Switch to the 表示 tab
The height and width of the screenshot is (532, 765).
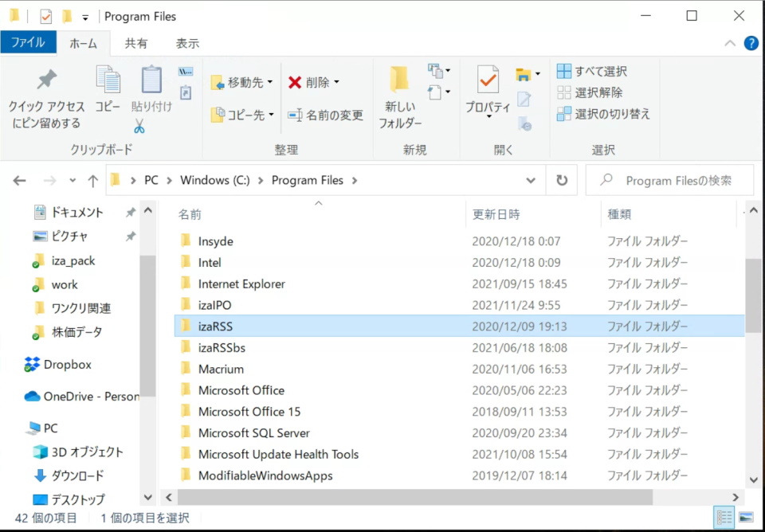[188, 43]
